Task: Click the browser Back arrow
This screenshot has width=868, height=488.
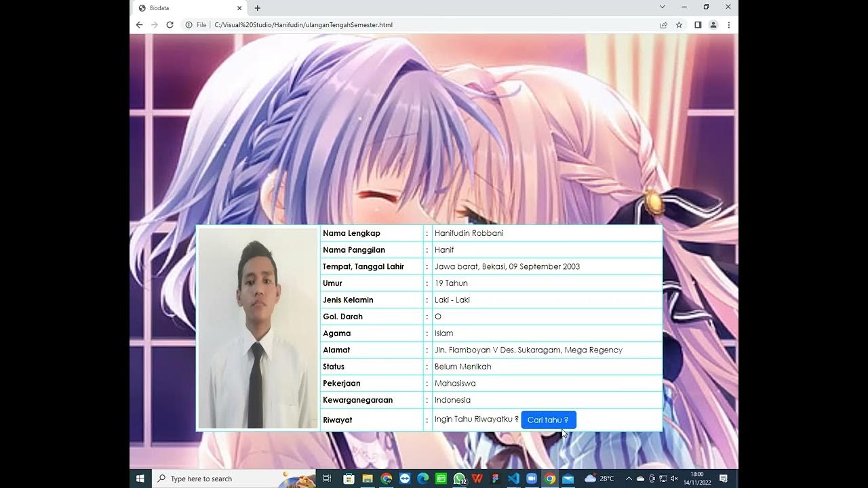Action: 140,25
